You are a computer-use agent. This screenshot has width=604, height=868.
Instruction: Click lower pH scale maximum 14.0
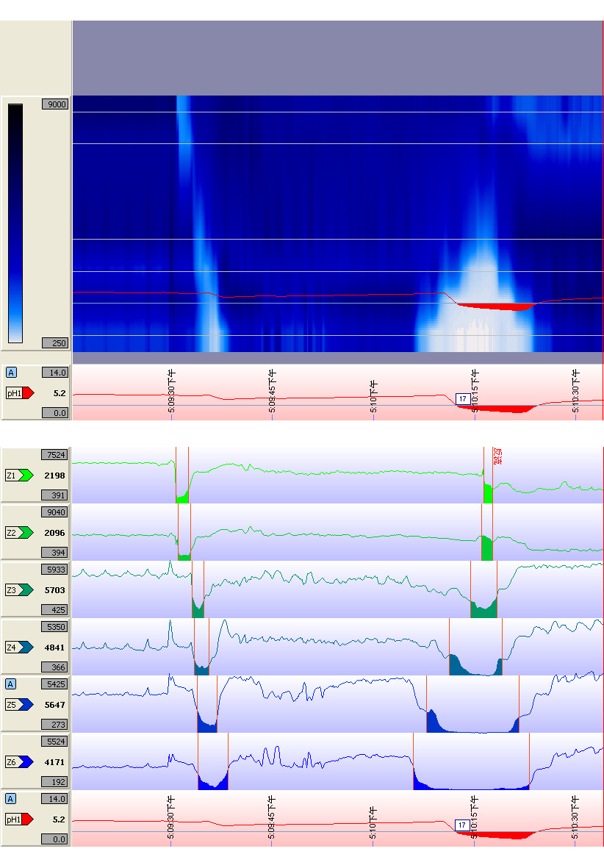[x=55, y=799]
